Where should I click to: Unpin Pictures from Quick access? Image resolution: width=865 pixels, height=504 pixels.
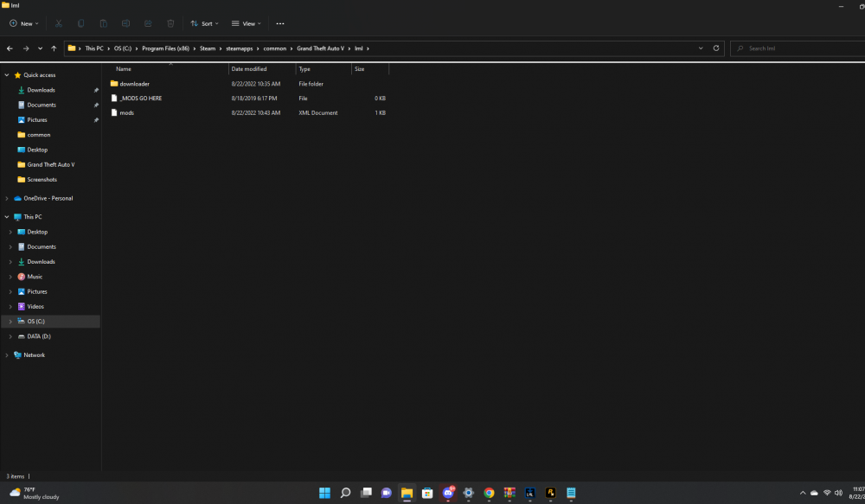[x=97, y=119]
